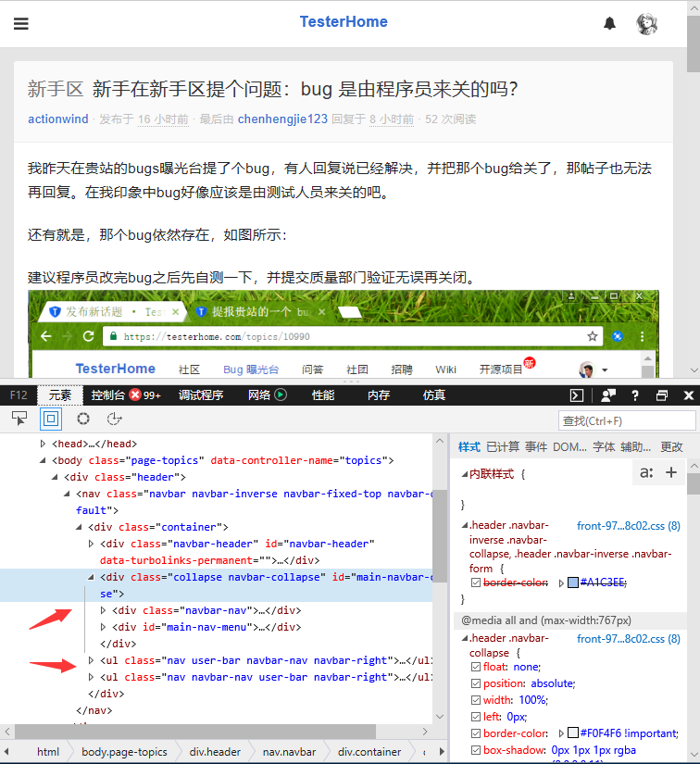Expand ul nav user-bar navbar-nav node
Image resolution: width=700 pixels, height=764 pixels.
[91, 660]
